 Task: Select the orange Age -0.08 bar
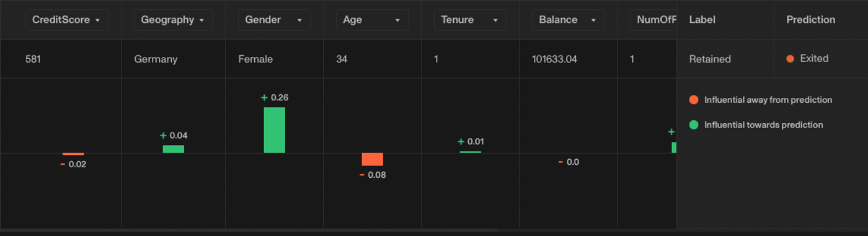point(372,159)
